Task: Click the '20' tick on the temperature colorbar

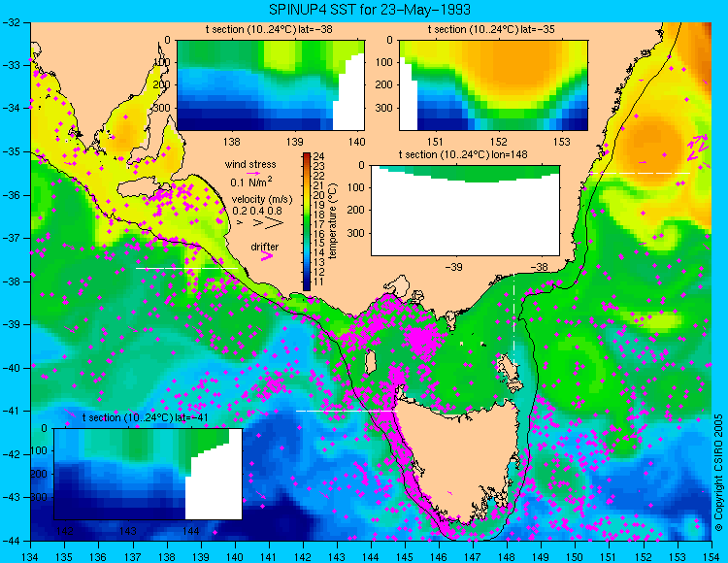Action: tap(318, 195)
